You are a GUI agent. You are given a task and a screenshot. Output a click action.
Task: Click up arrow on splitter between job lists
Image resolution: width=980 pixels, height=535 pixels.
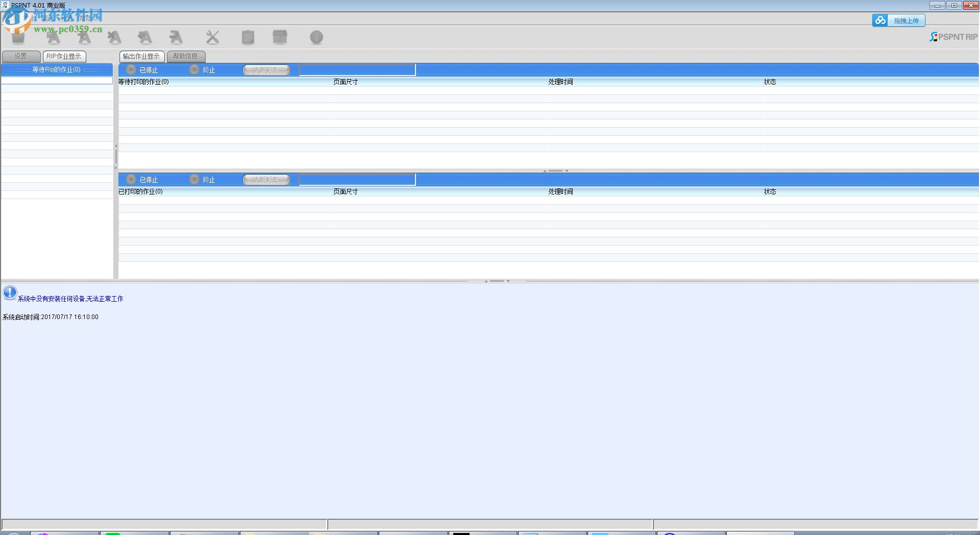click(545, 171)
